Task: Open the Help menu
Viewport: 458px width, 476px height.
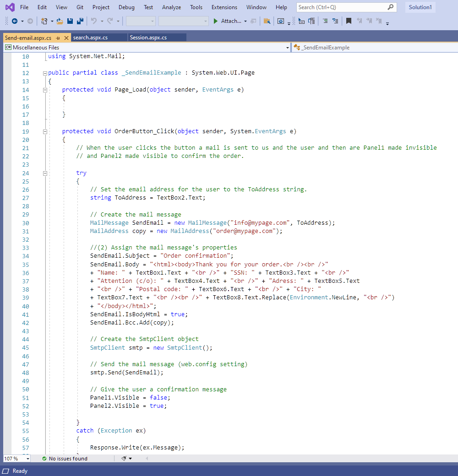Action: coord(281,7)
